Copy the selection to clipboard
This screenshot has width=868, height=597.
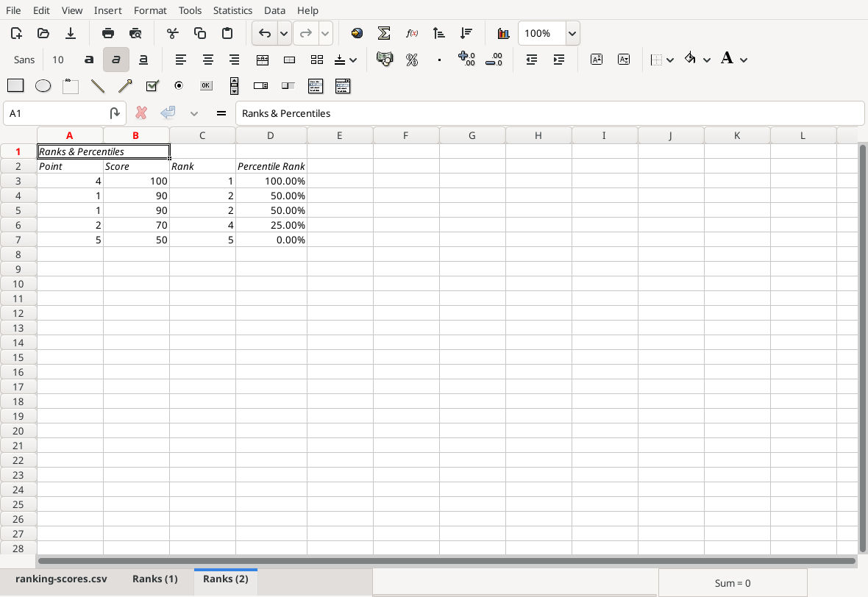click(x=200, y=33)
